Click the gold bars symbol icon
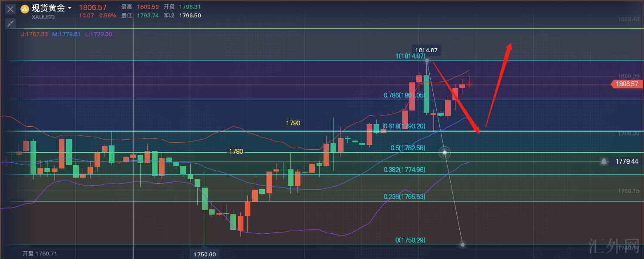This screenshot has height=259, width=644. click(25, 9)
